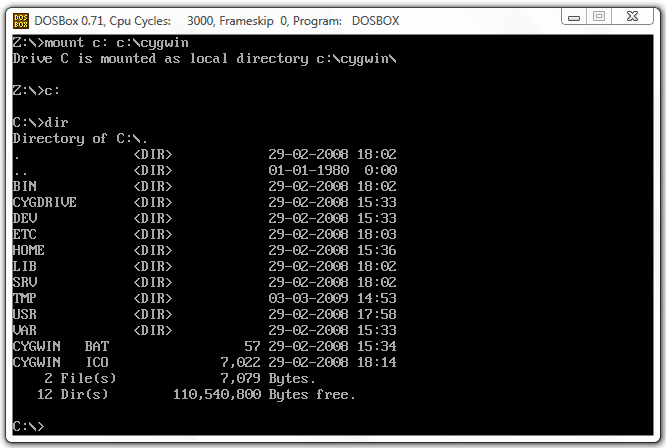Click the 17:58 time of USR row
Image resolution: width=666 pixels, height=448 pixels.
(377, 314)
